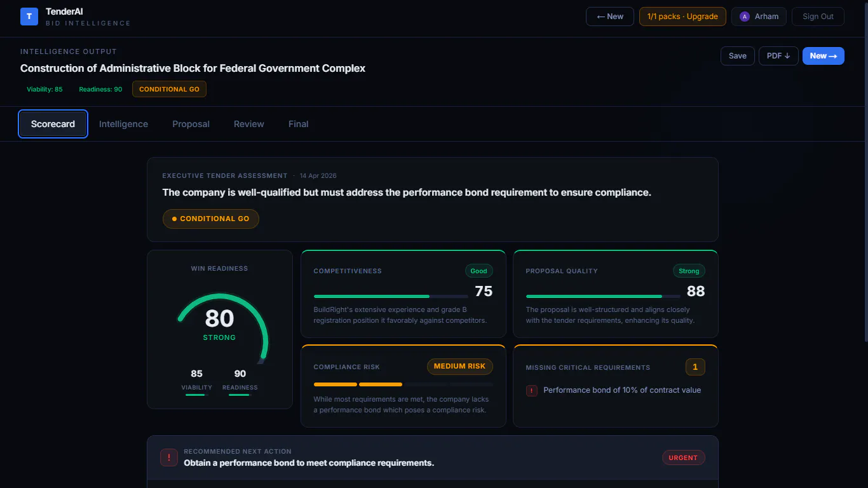Viewport: 868px width, 488px height.
Task: Click the Readiness 90 value in Win Readiness
Action: tap(240, 374)
